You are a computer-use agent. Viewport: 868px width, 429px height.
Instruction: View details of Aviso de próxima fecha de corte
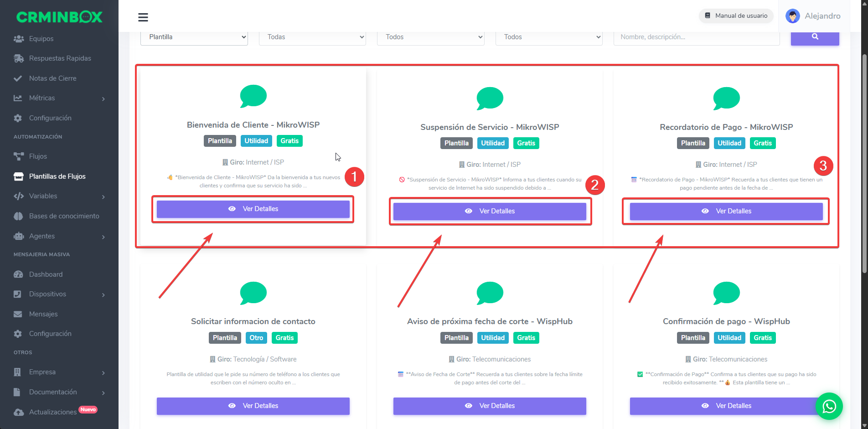pyautogui.click(x=490, y=406)
